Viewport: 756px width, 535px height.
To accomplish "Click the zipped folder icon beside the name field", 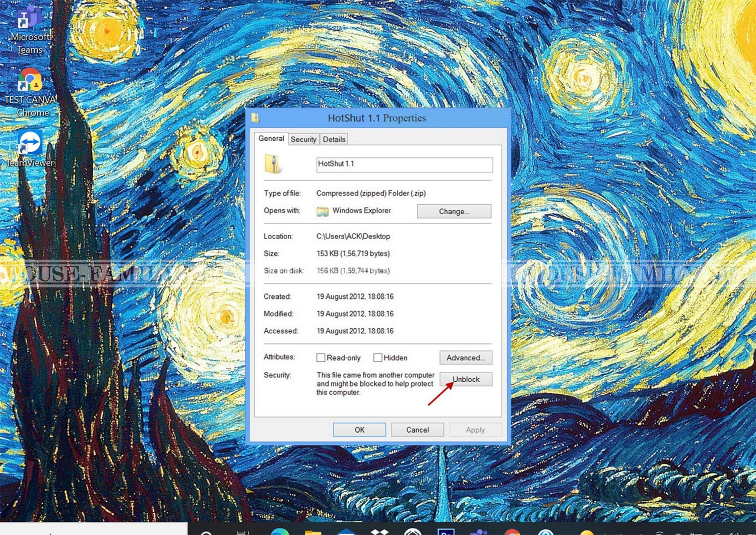I will click(x=273, y=164).
